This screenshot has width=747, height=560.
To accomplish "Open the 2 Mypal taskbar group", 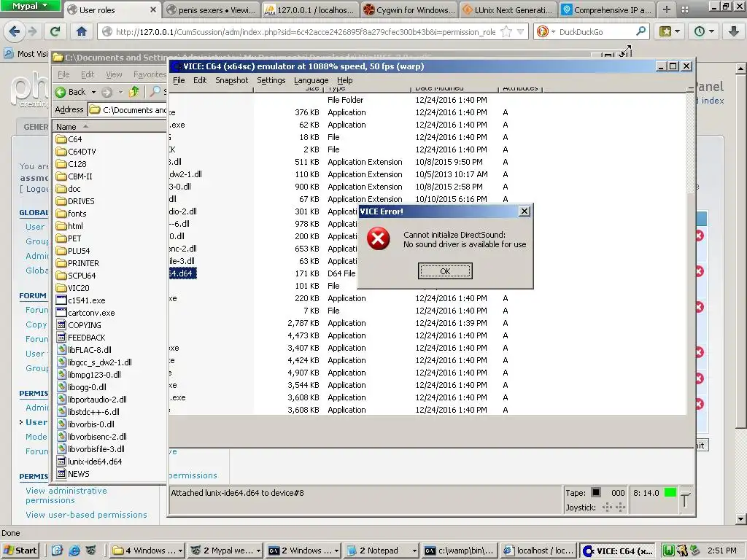I will point(225,551).
